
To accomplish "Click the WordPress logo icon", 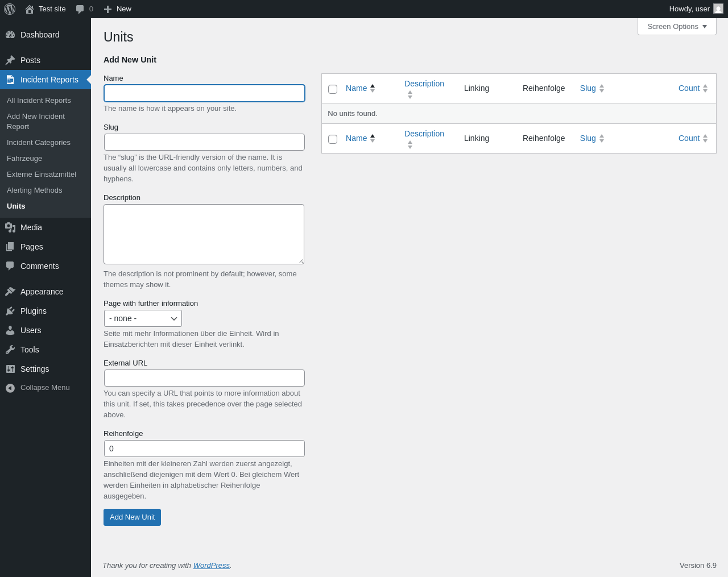I will (10, 9).
